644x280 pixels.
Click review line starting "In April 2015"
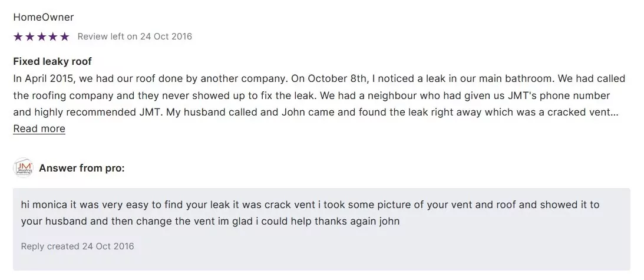pos(319,78)
